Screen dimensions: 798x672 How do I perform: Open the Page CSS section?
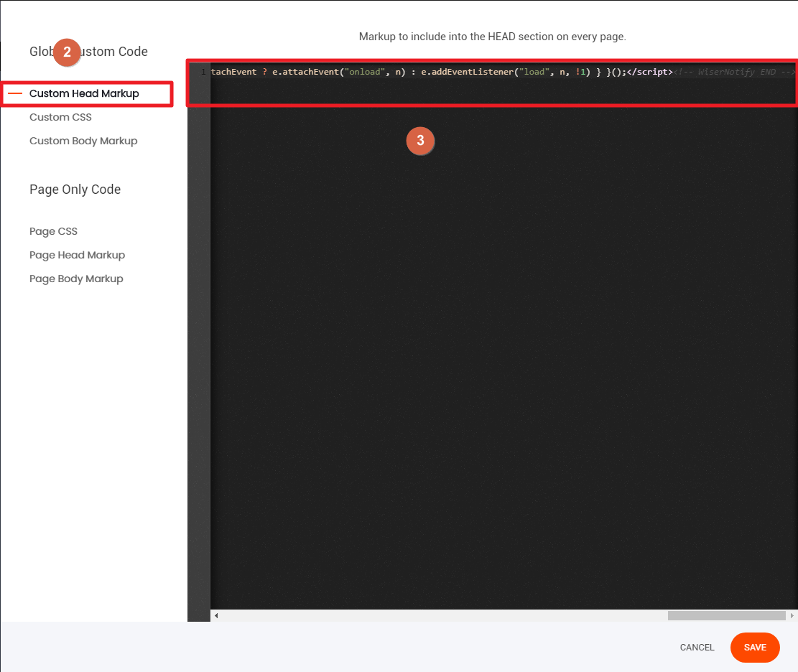coord(53,231)
